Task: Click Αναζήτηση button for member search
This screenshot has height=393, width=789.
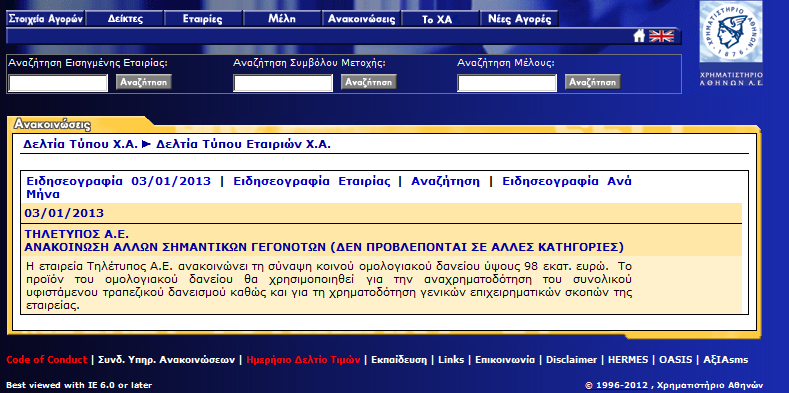Action: 593,82
